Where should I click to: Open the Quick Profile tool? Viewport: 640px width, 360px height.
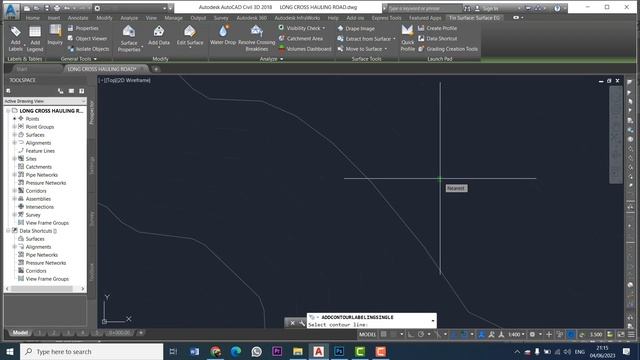407,38
